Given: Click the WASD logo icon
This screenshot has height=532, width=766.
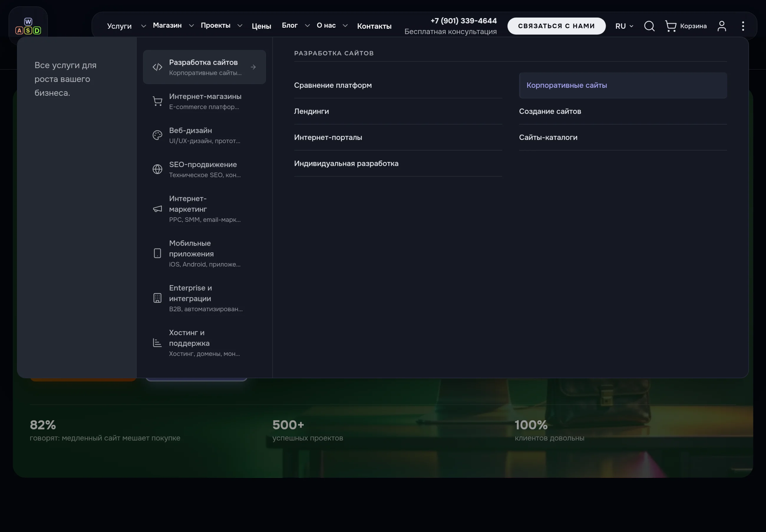Looking at the screenshot, I should click(28, 26).
